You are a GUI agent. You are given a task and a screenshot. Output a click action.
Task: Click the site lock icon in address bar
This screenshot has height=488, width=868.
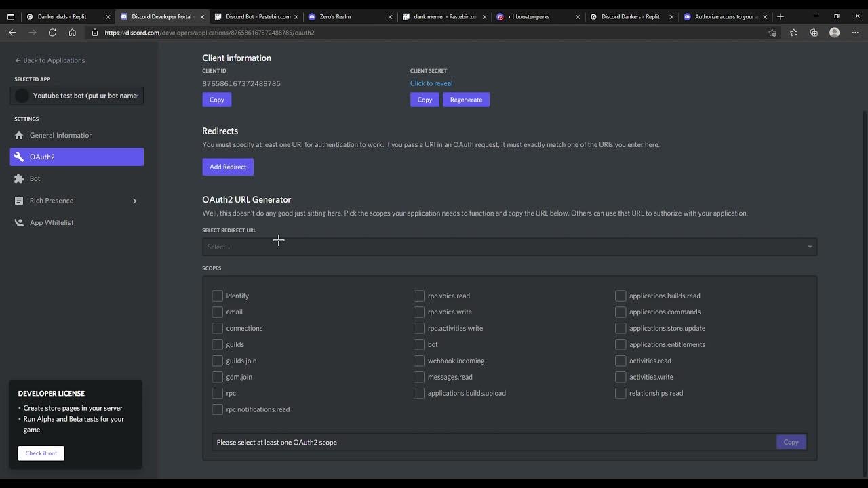click(95, 33)
